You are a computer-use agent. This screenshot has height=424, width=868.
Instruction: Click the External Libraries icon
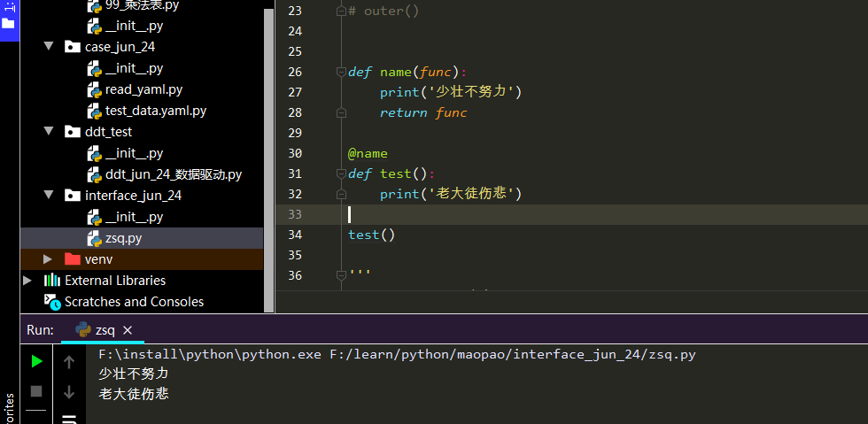pos(52,281)
